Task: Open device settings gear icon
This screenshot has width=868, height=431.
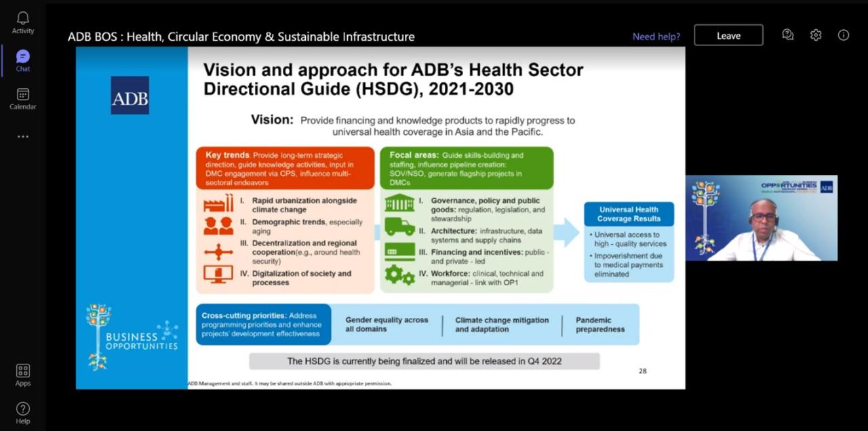Action: (x=816, y=35)
